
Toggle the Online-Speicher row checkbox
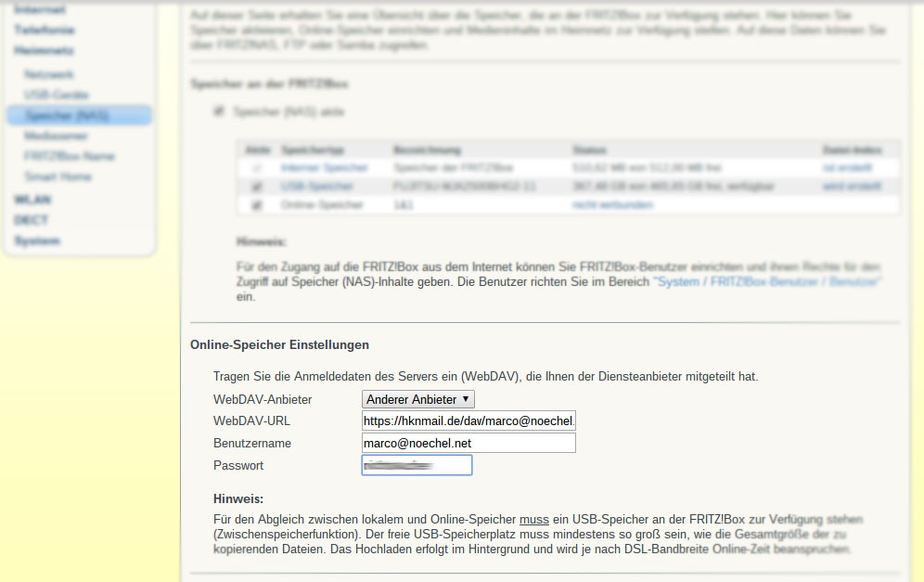click(256, 204)
